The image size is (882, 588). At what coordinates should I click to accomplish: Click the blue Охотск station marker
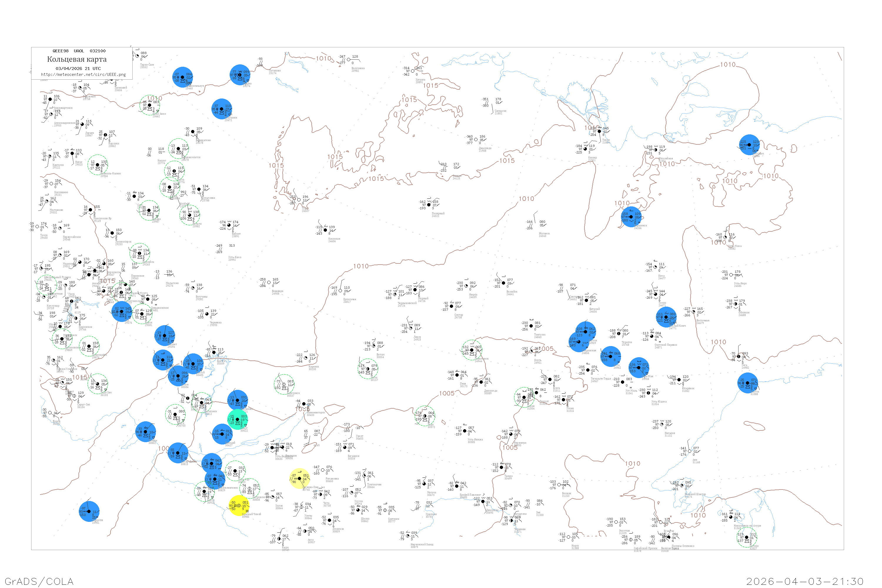pos(747,383)
